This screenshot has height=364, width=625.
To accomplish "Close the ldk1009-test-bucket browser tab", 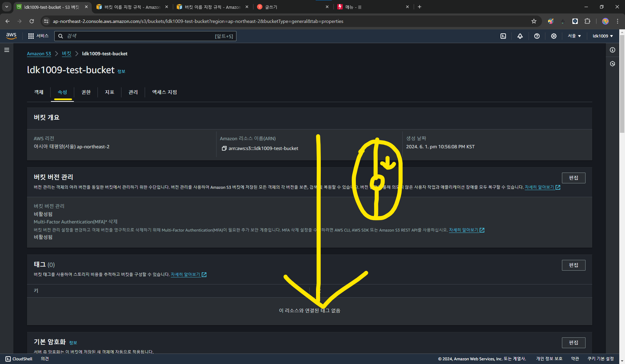I will point(86,7).
